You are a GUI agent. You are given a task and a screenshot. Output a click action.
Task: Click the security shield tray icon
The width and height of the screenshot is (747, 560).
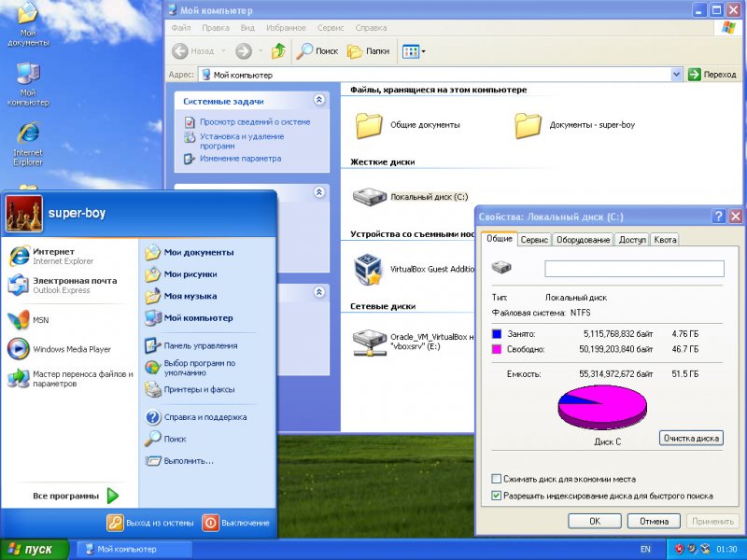[x=680, y=549]
